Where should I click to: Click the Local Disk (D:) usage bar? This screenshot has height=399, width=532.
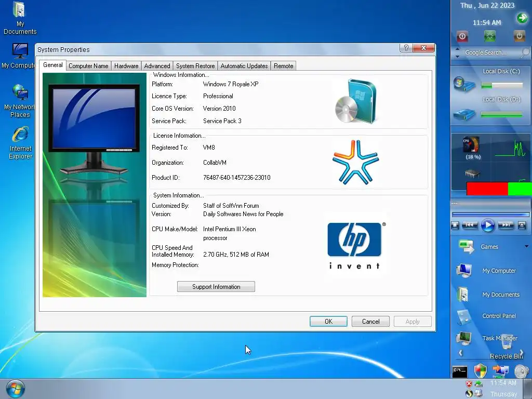coord(502,114)
